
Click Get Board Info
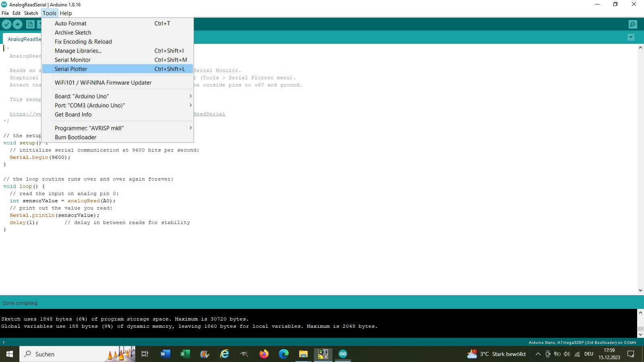[73, 114]
